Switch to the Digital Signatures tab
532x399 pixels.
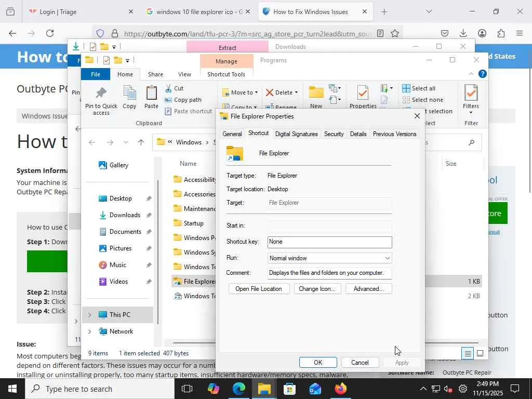[297, 134]
